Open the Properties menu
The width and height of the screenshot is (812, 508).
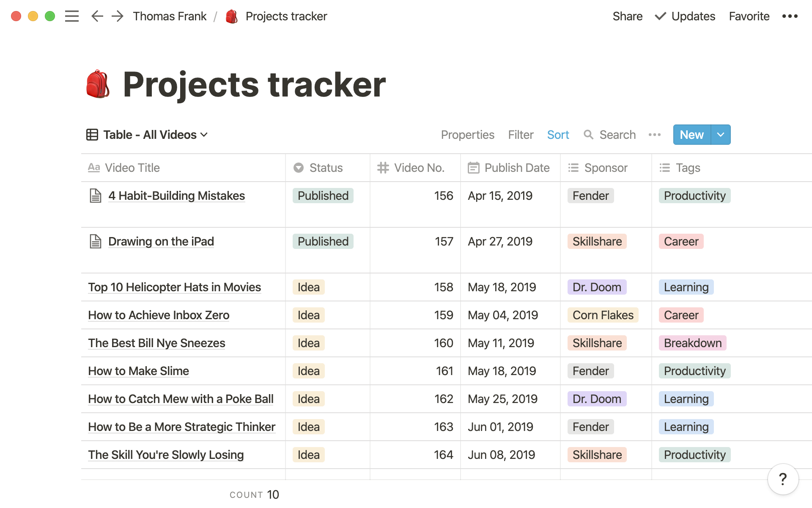click(467, 135)
